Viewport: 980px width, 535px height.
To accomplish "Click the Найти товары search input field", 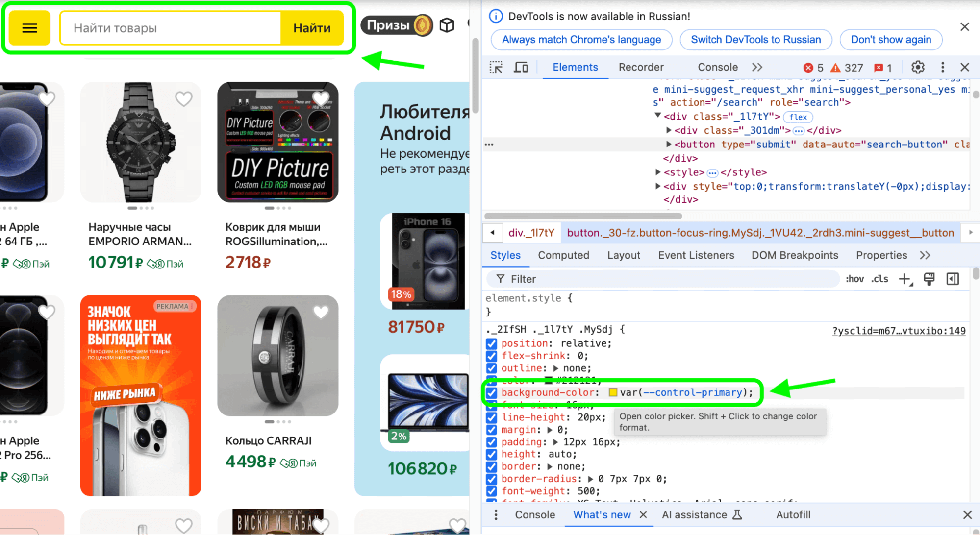I will (170, 28).
